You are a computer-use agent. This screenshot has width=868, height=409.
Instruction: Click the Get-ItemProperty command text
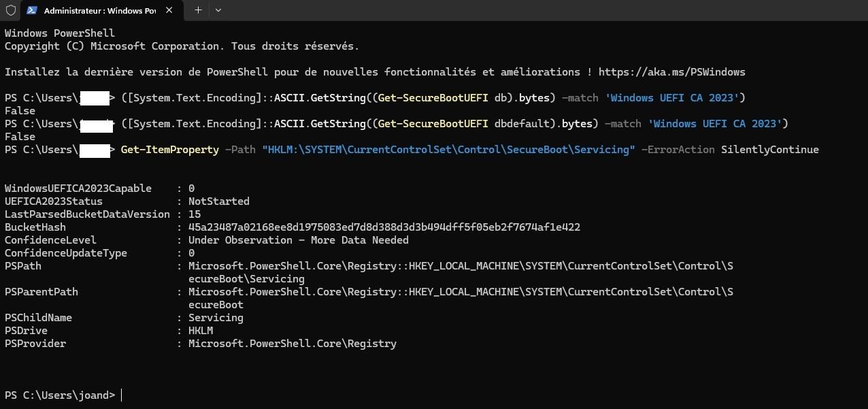click(x=170, y=150)
